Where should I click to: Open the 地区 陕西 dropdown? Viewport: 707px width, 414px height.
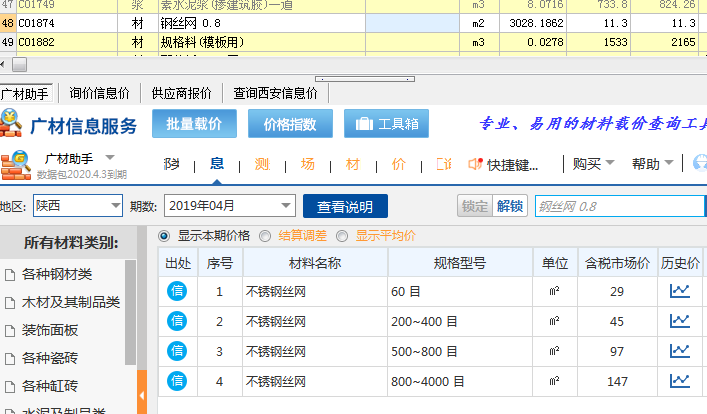(x=78, y=206)
